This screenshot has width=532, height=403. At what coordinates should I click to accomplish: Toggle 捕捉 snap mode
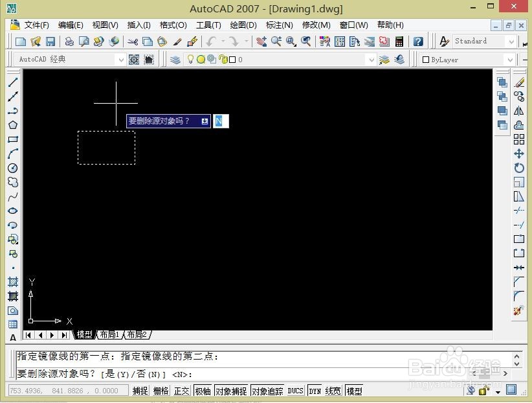140,391
